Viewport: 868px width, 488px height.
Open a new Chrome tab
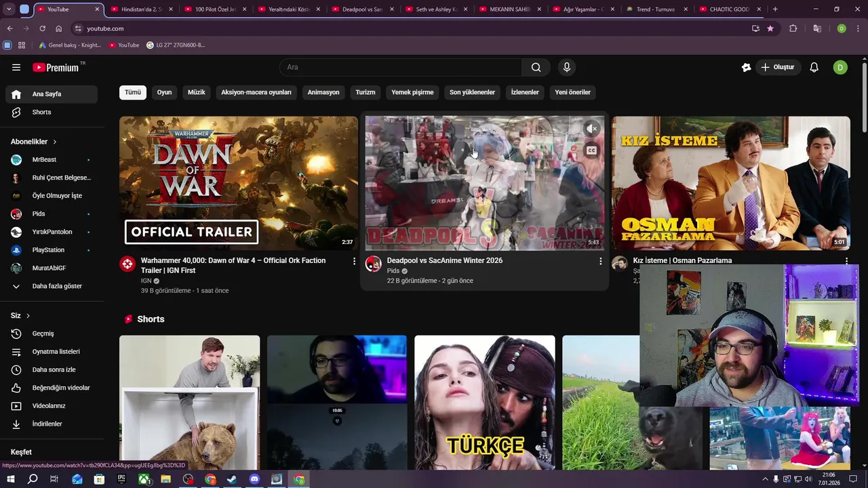[x=775, y=9]
